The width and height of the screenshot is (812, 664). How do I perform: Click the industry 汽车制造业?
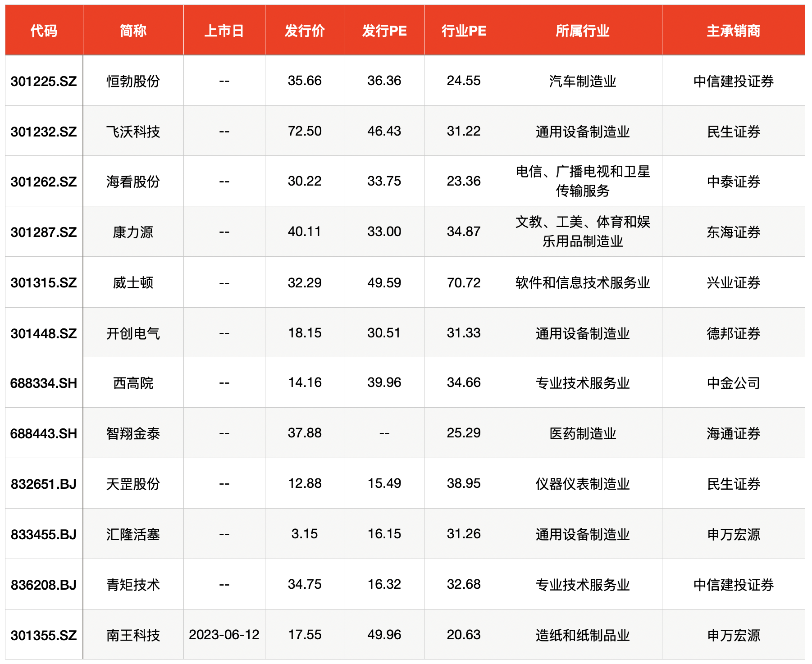tap(583, 81)
